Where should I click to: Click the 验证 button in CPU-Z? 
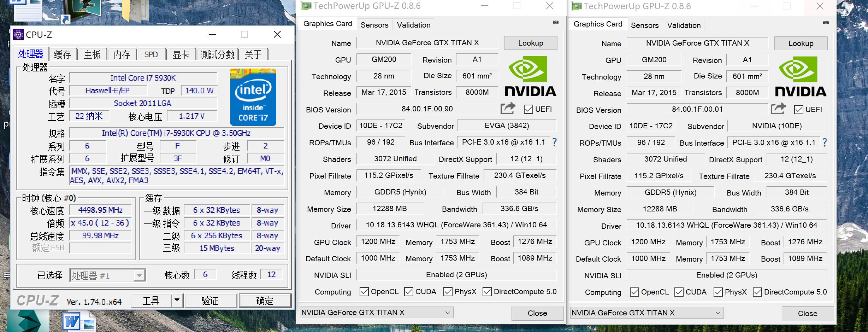coord(210,301)
